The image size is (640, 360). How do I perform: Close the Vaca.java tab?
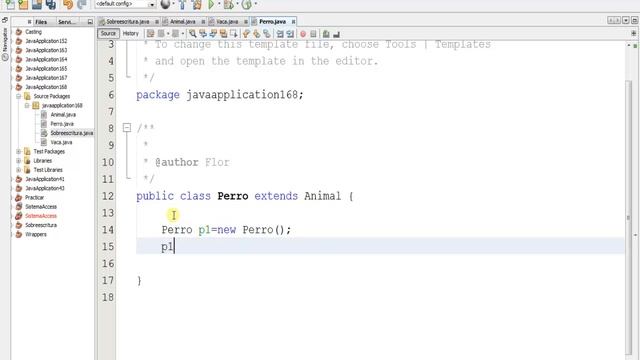pos(246,22)
